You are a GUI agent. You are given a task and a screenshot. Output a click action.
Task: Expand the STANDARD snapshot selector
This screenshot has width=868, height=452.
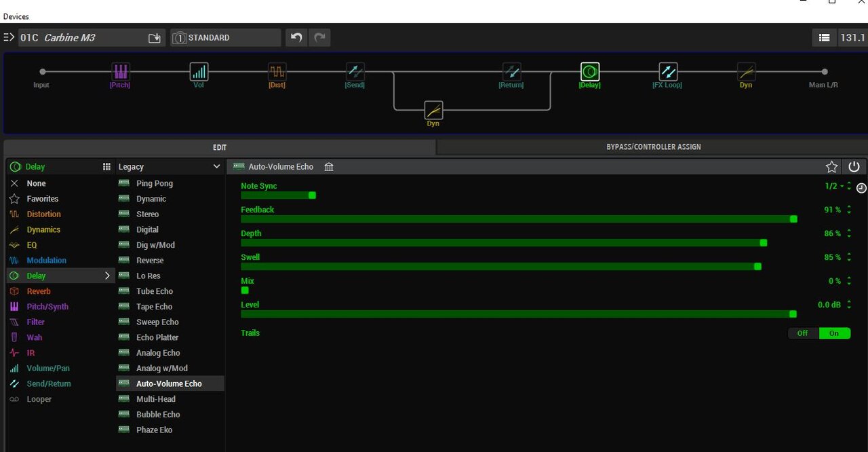coord(225,38)
